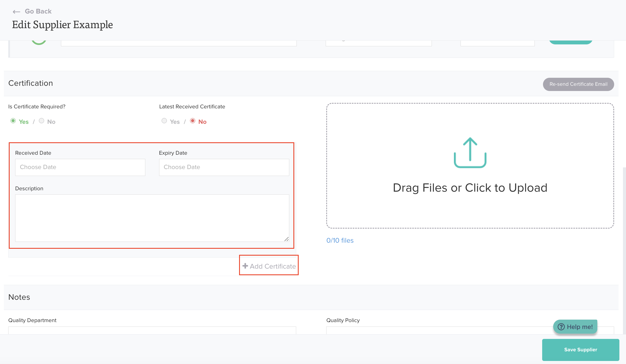
Task: Click the Re-send Certificate Email button
Action: click(x=578, y=84)
